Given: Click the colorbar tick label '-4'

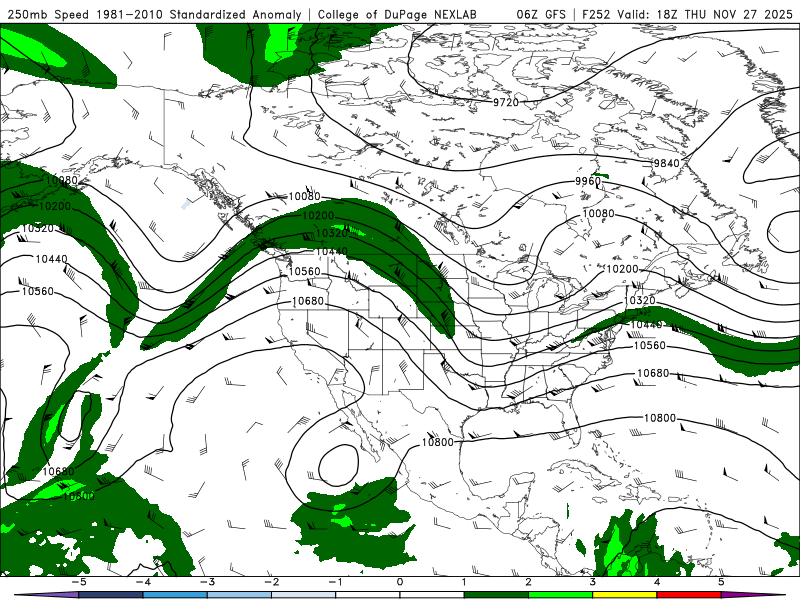Looking at the screenshot, I should click(143, 582).
